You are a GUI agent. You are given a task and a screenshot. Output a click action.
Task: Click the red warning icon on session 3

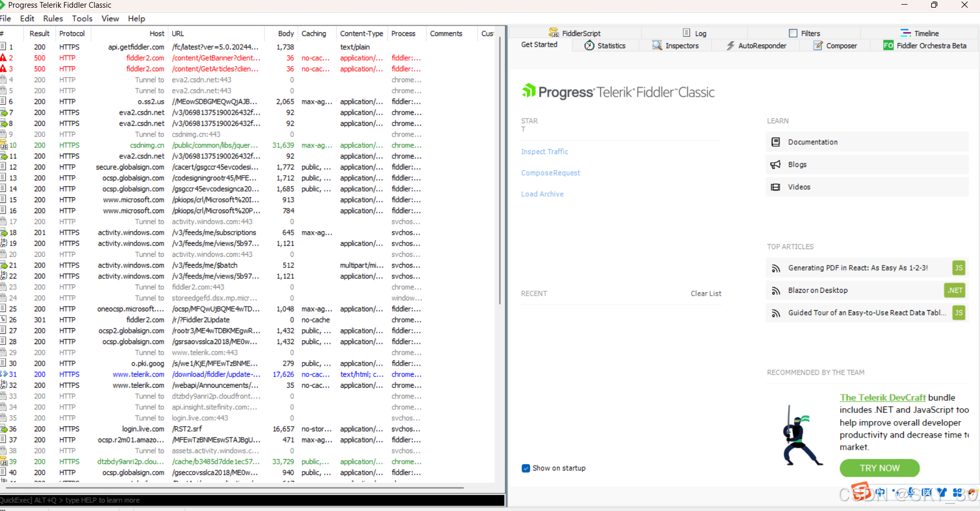click(3, 68)
